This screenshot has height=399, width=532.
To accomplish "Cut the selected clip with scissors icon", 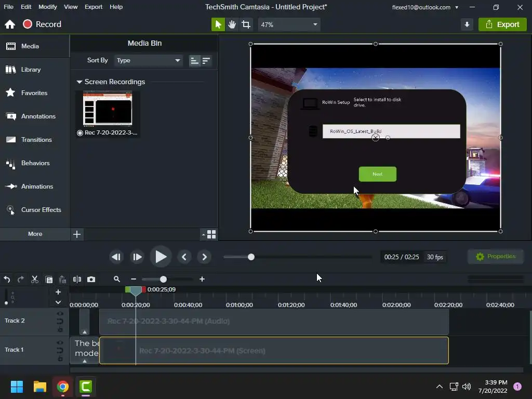I will tap(35, 279).
